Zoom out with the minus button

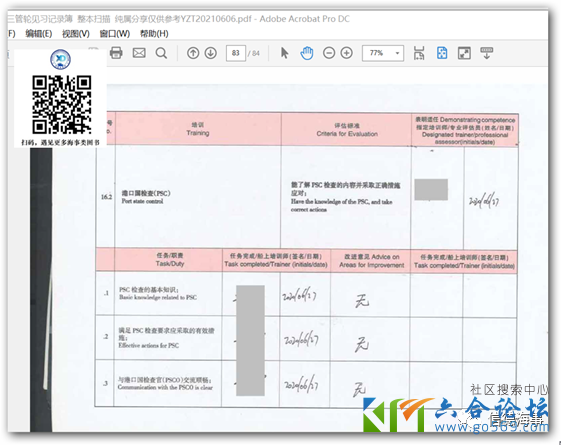(x=329, y=53)
